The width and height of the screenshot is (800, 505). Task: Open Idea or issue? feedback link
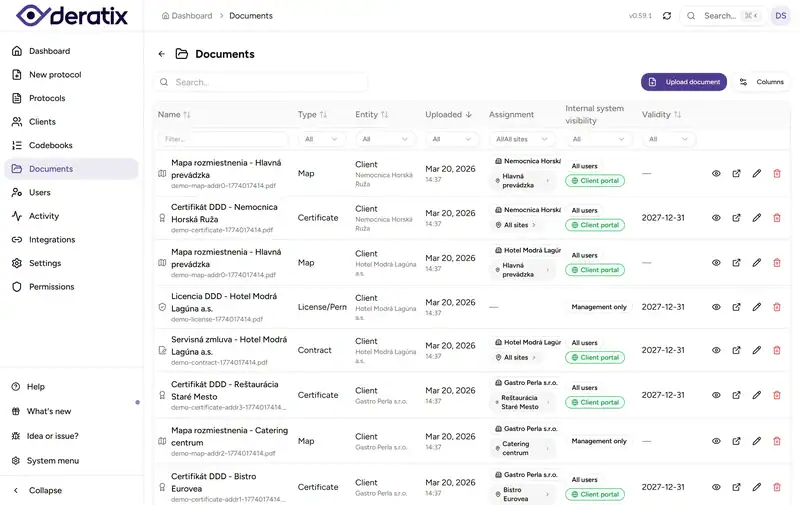tap(71, 436)
